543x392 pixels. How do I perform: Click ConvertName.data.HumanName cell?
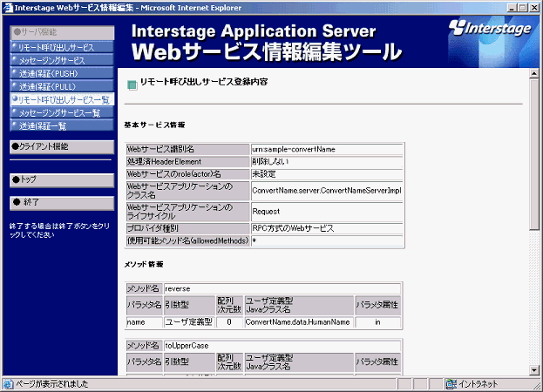[x=299, y=322]
